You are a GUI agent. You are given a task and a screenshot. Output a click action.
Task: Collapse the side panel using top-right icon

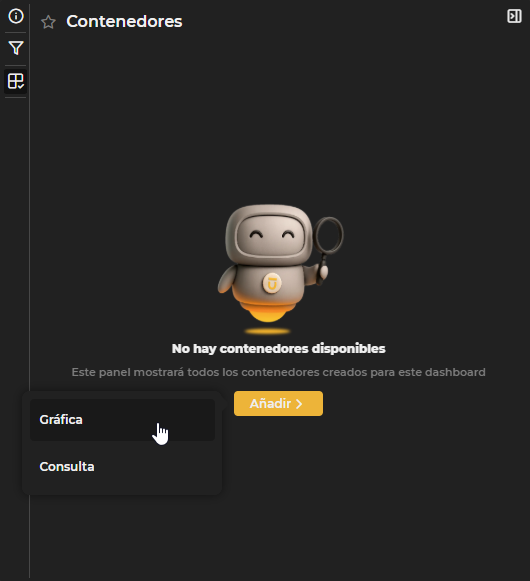coord(514,16)
